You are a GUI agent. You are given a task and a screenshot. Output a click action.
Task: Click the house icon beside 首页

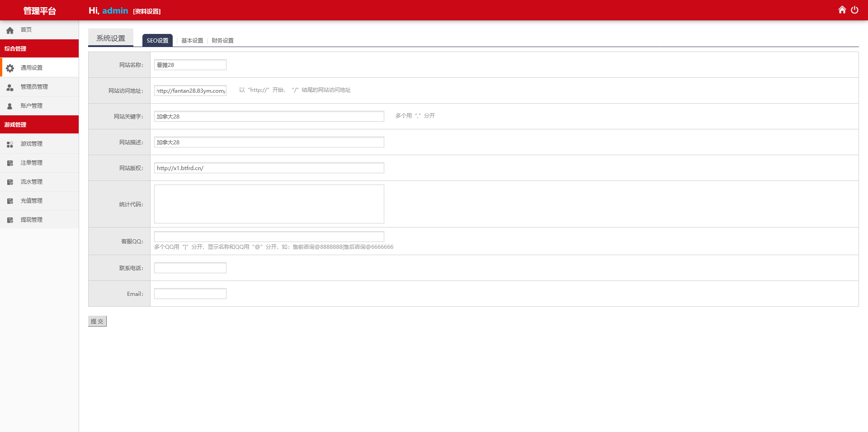[x=10, y=30]
